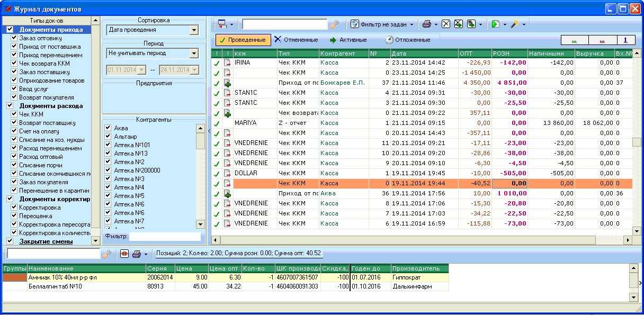Switch to the Активные tab

point(348,40)
